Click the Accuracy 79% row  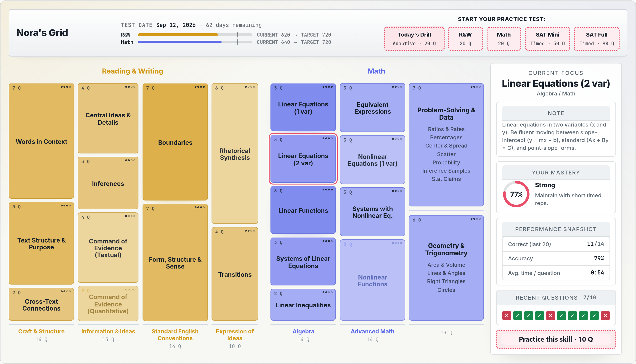[556, 258]
